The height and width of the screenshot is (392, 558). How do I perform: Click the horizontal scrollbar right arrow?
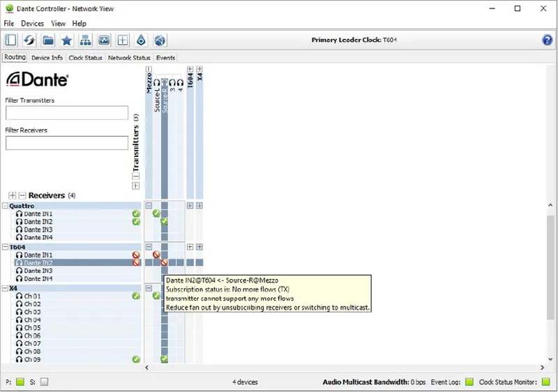[543, 368]
